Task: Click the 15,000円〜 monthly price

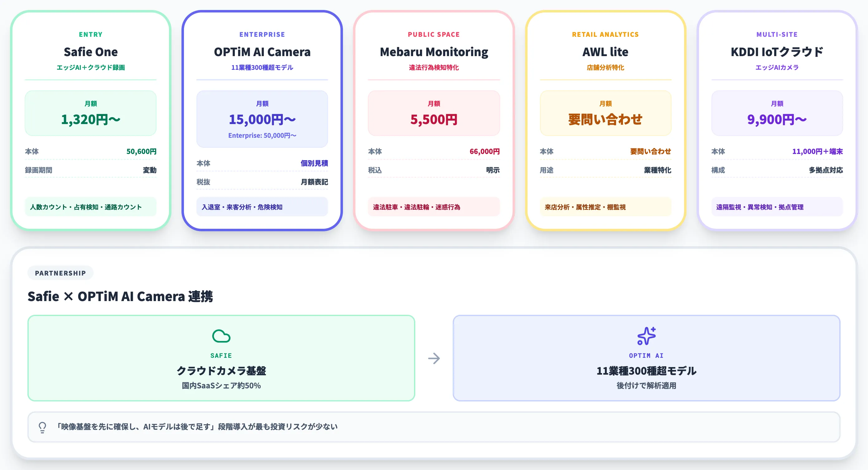Action: [262, 119]
